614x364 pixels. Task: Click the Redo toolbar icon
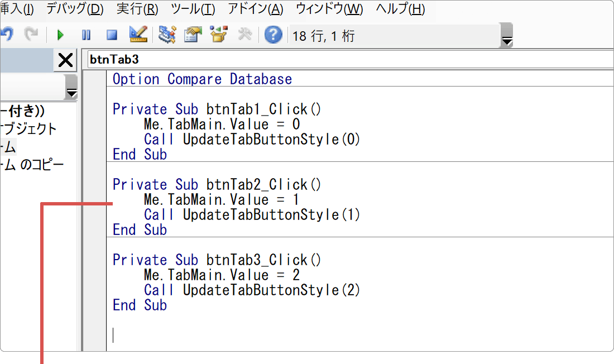pyautogui.click(x=31, y=35)
